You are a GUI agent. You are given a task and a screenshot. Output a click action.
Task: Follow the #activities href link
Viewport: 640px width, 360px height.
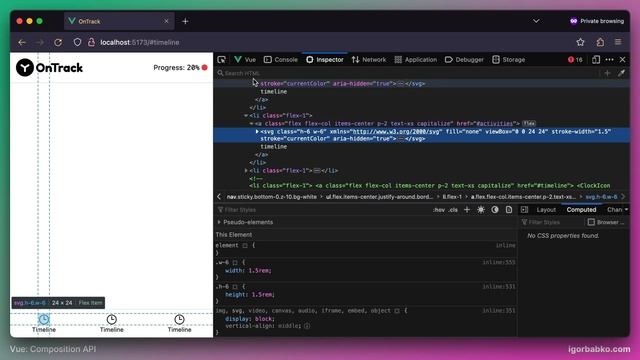click(x=495, y=123)
